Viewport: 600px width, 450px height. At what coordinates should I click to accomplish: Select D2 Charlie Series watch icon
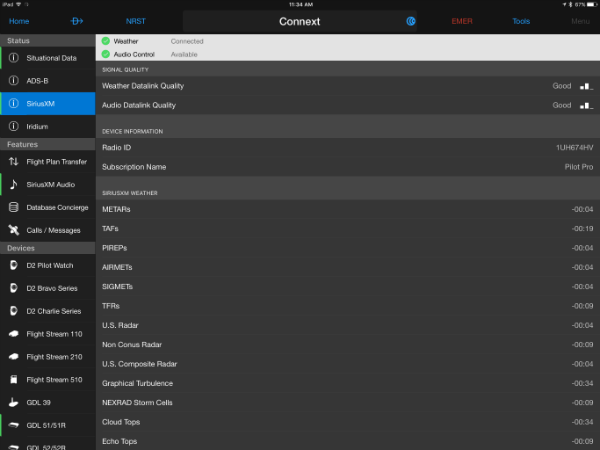point(14,311)
